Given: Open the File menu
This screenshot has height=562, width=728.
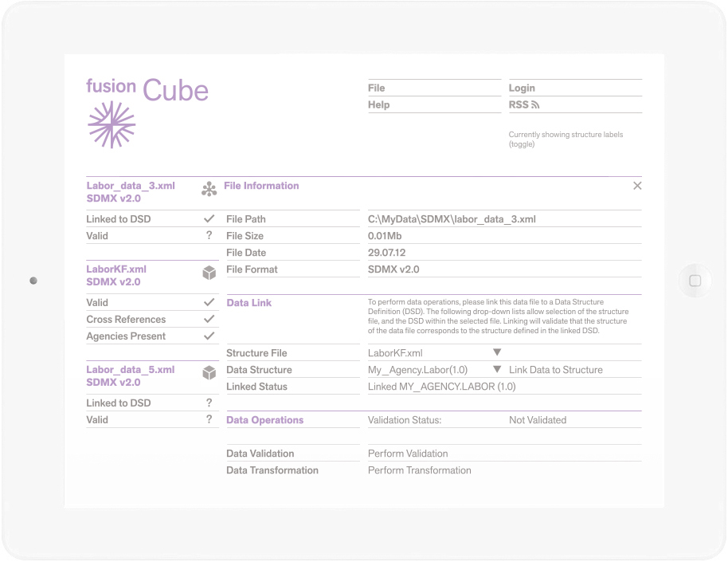Looking at the screenshot, I should (377, 88).
